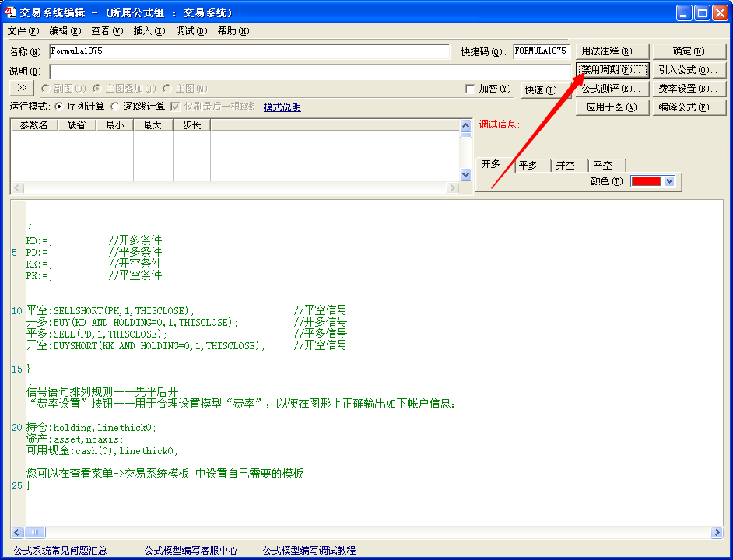Click parameter table scroll left arrow
Viewport: 733px width, 560px height.
point(17,188)
